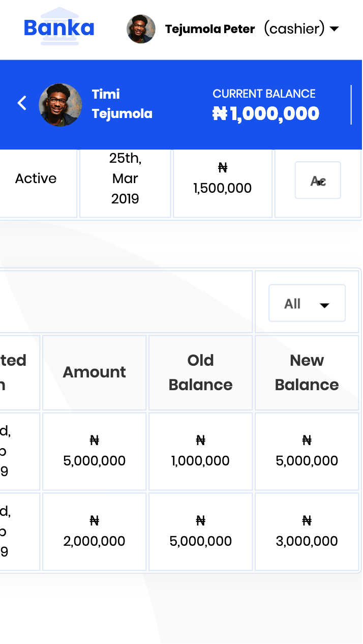Image resolution: width=363 pixels, height=644 pixels.
Task: Click the ₦3,000,000 new balance cell
Action: point(307,532)
